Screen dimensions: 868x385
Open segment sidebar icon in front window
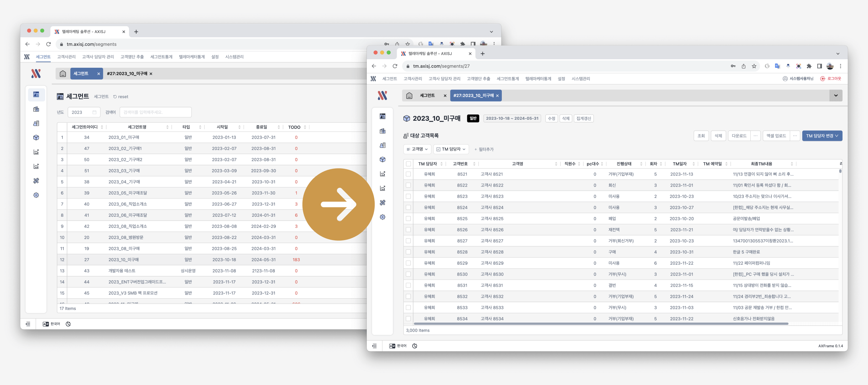pyautogui.click(x=383, y=117)
